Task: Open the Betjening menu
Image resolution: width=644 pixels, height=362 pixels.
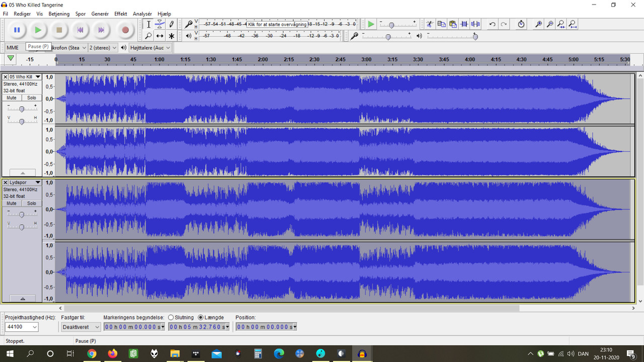Action: (59, 14)
